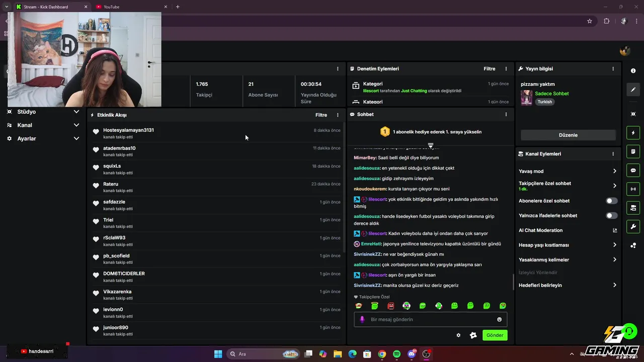Click Filtre in Denetim Eylemleri panel
The image size is (644, 362).
tap(490, 69)
